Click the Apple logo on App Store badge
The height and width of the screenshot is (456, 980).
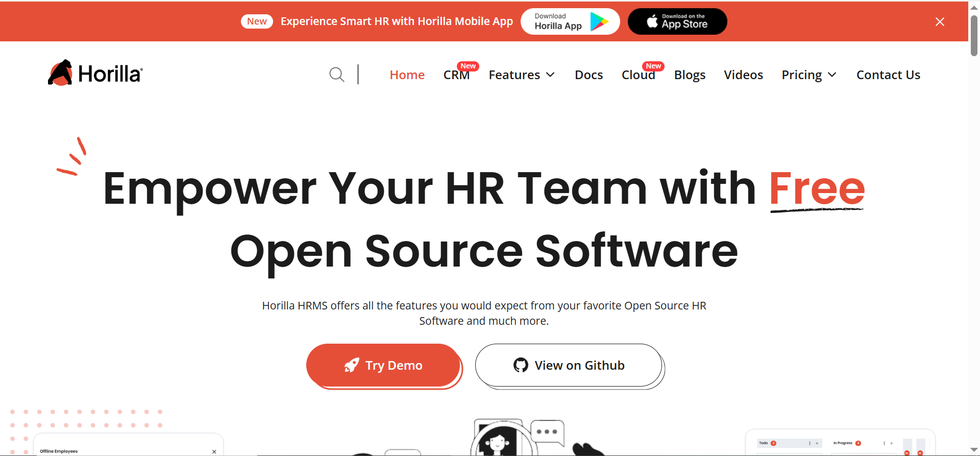click(652, 21)
